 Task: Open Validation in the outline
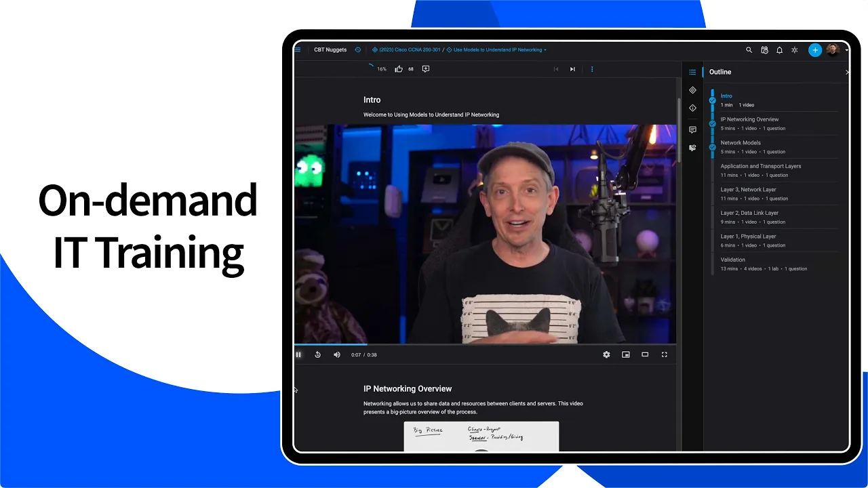(x=733, y=260)
